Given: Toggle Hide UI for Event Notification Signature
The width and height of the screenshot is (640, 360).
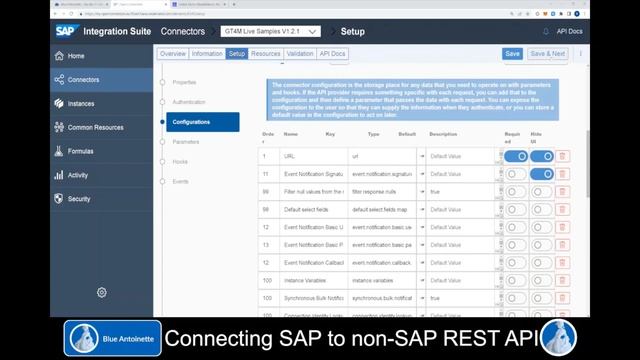Looking at the screenshot, I should (x=542, y=174).
